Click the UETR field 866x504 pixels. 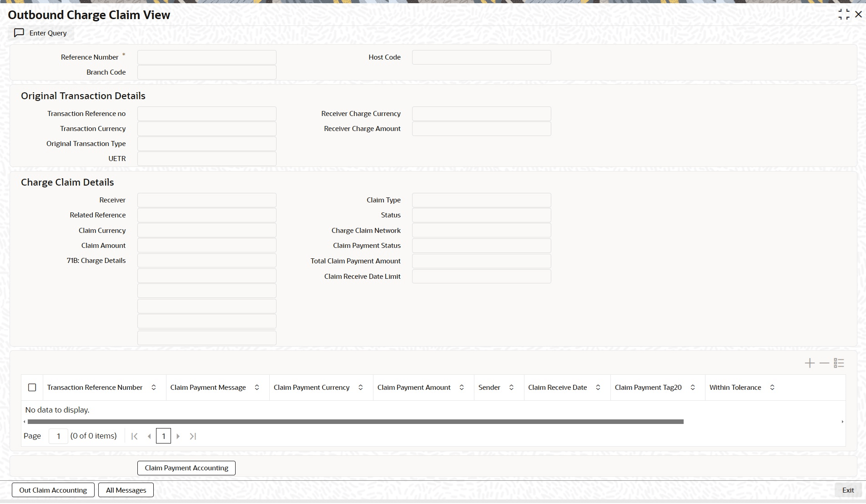click(207, 159)
